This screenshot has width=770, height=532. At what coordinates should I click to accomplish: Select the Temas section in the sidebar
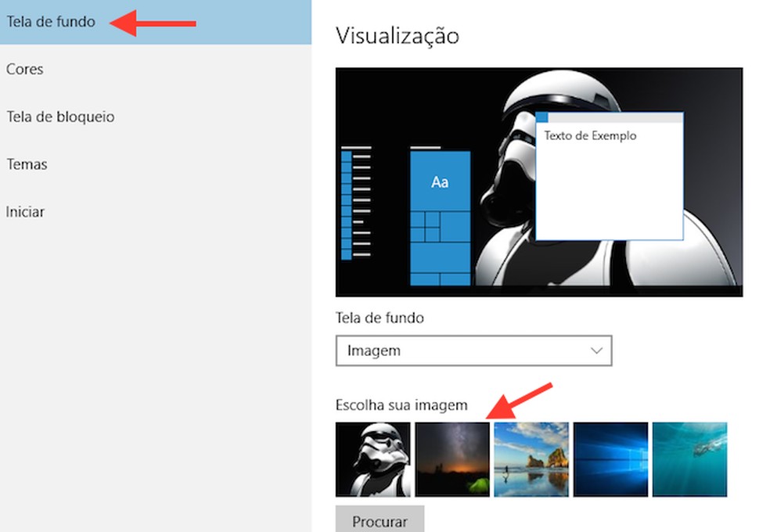tap(27, 164)
